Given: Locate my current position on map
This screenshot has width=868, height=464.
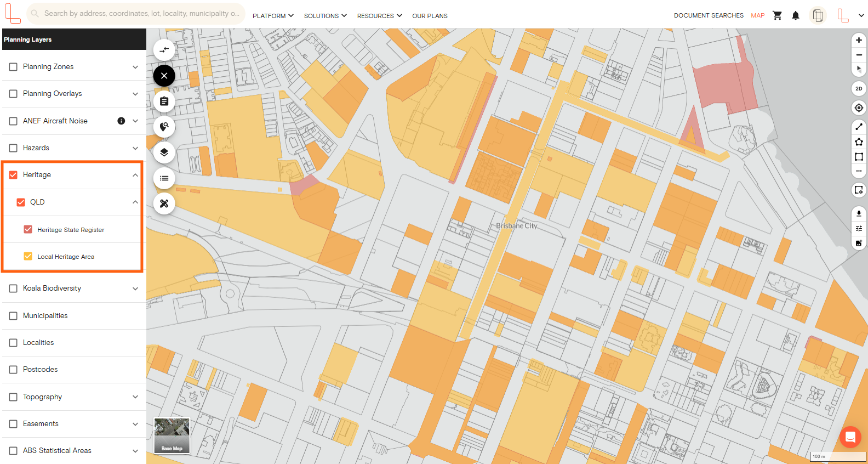Looking at the screenshot, I should (x=859, y=108).
